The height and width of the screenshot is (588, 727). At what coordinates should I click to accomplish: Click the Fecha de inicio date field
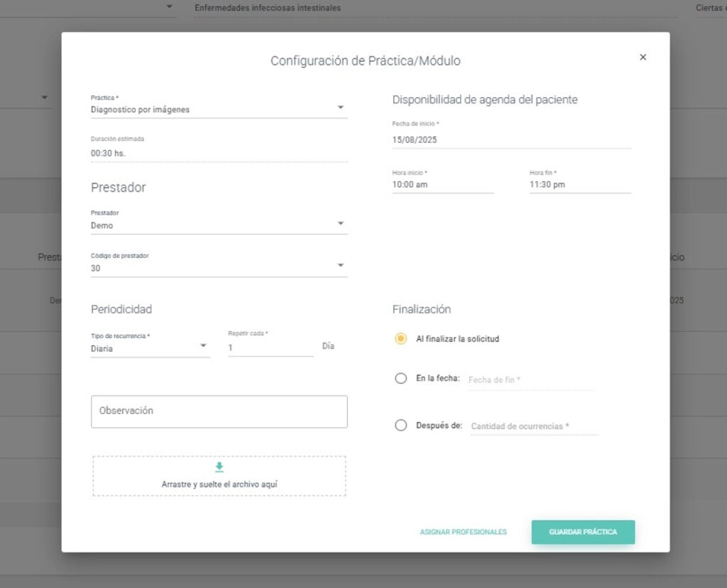pos(511,140)
